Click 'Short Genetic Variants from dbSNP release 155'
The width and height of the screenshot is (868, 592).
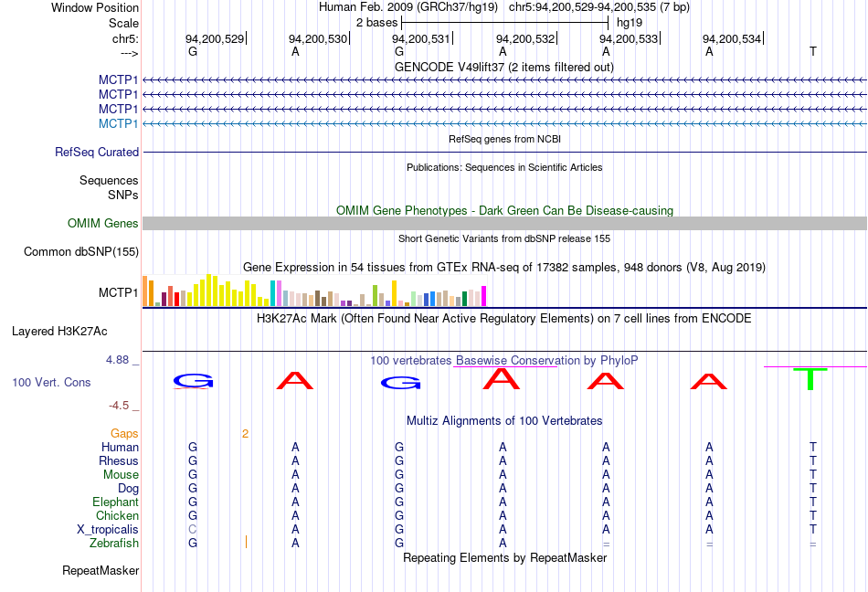tap(504, 238)
